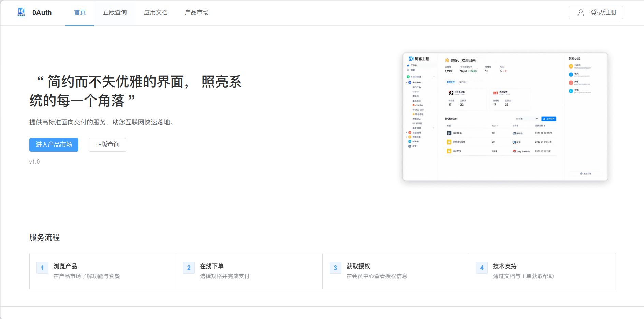The width and height of the screenshot is (644, 319).
Task: Click the step number 1 badge
Action: tap(42, 268)
